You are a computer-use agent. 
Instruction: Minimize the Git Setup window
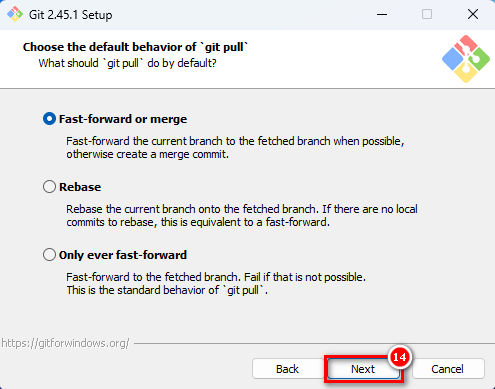coord(382,14)
